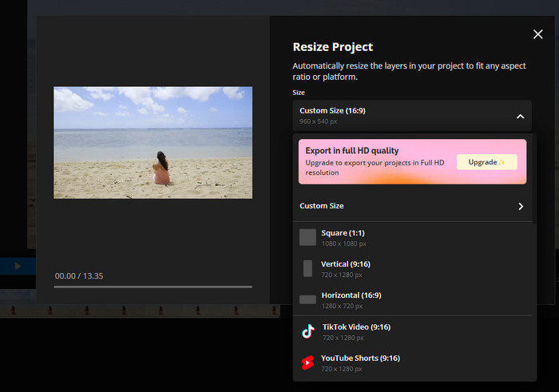Click the play button behind the dialog

pos(17,266)
